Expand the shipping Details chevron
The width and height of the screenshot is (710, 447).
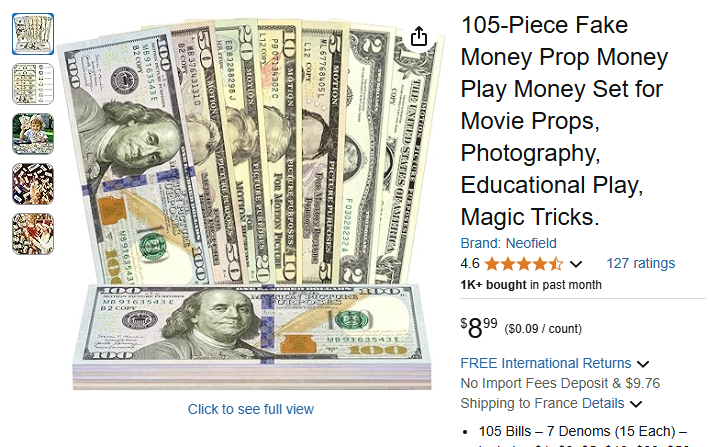[x=636, y=404]
